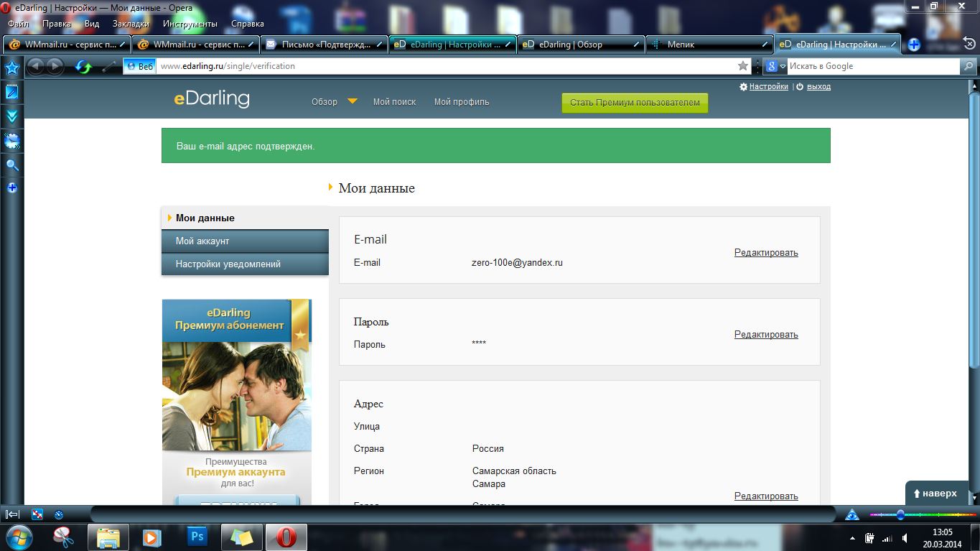Open the downloads panel in Opera sidebar
The image size is (980, 551).
pyautogui.click(x=11, y=116)
